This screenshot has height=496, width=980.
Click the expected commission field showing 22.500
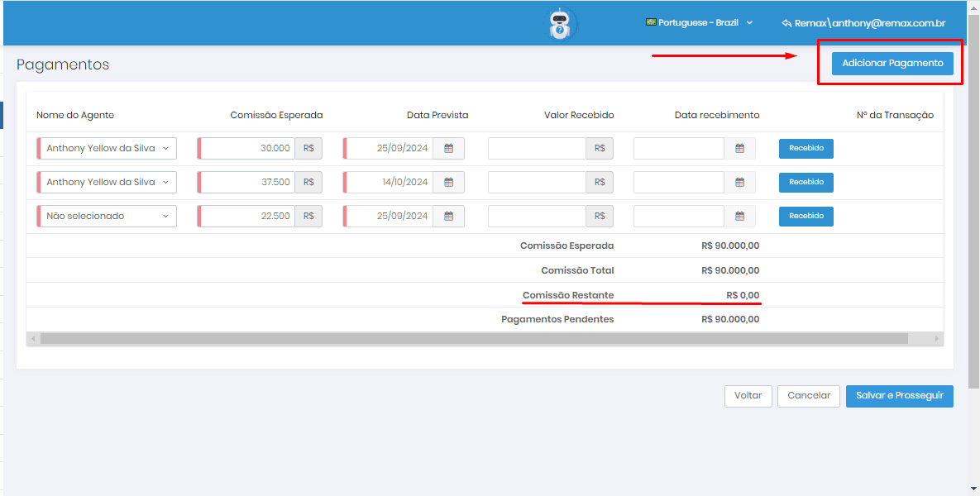click(246, 216)
